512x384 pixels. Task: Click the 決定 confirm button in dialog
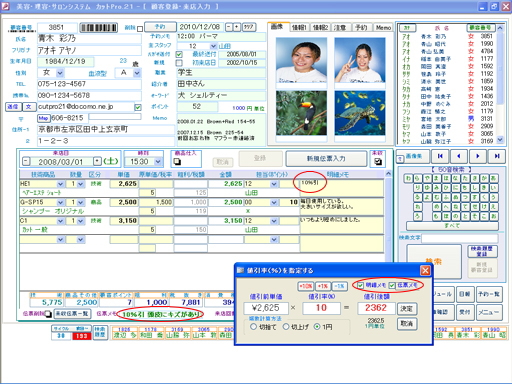click(x=407, y=309)
